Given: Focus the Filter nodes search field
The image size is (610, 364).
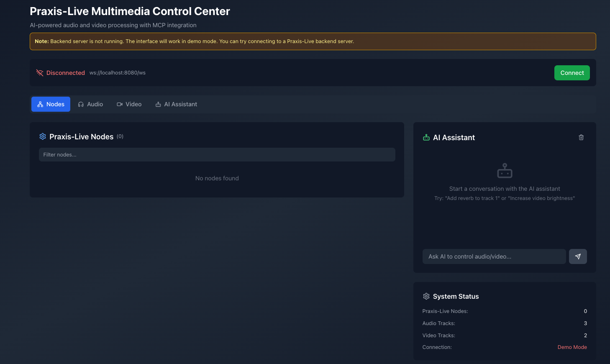Looking at the screenshot, I should 217,155.
